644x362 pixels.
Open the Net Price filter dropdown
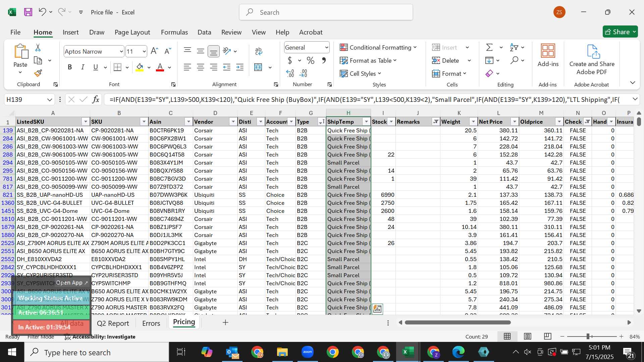click(x=515, y=122)
